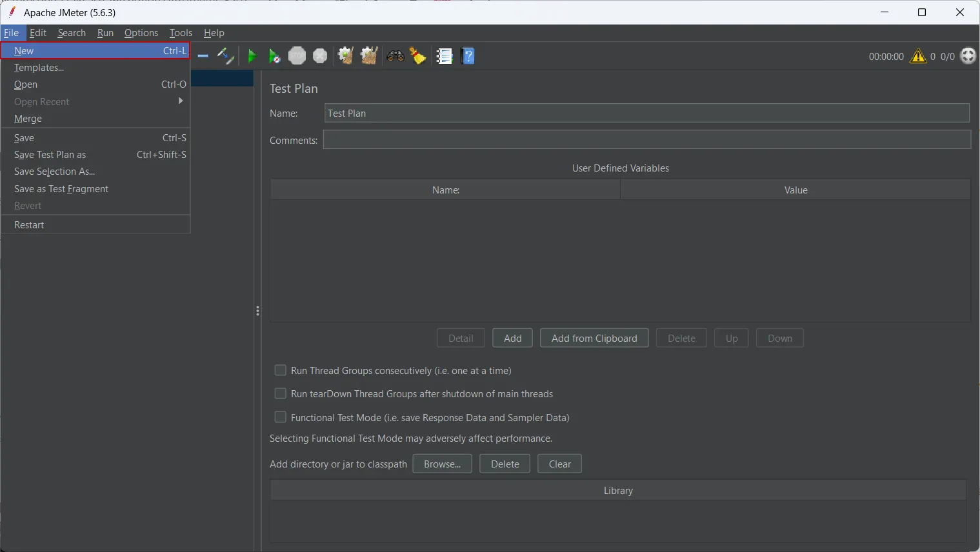Click the 0/0 thread count text
The height and width of the screenshot is (552, 980).
[947, 56]
